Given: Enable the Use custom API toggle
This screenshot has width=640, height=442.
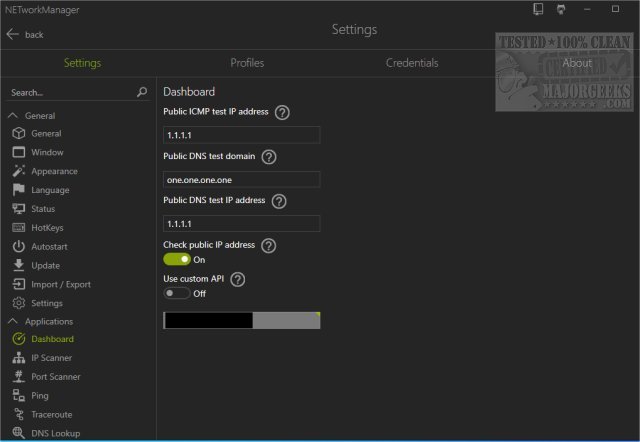Looking at the screenshot, I should 176,293.
